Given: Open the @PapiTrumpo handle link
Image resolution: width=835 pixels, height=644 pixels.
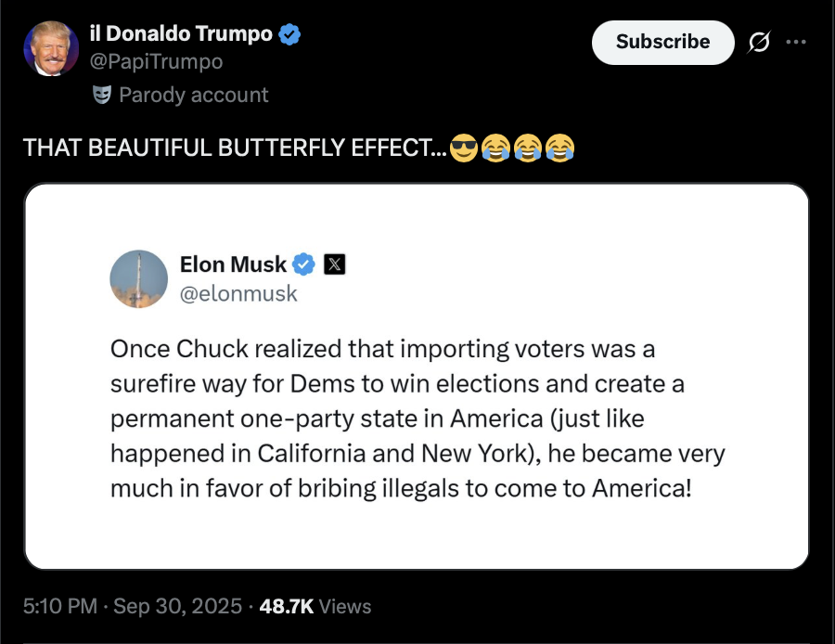Looking at the screenshot, I should pos(156,61).
